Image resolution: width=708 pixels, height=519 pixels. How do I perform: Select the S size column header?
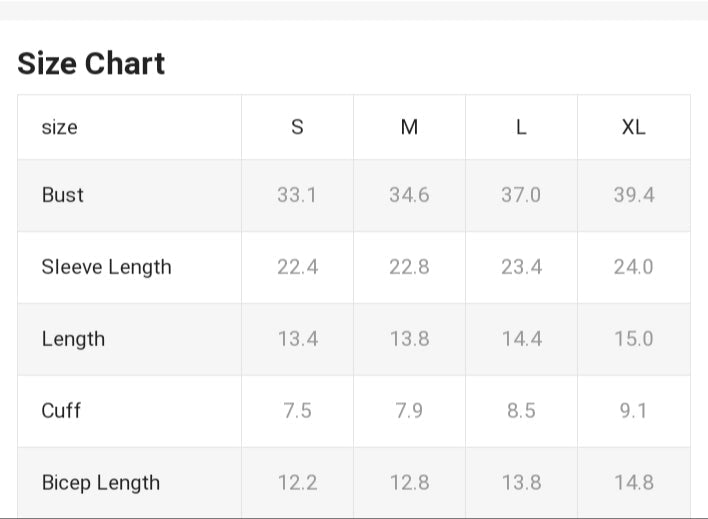tap(297, 127)
